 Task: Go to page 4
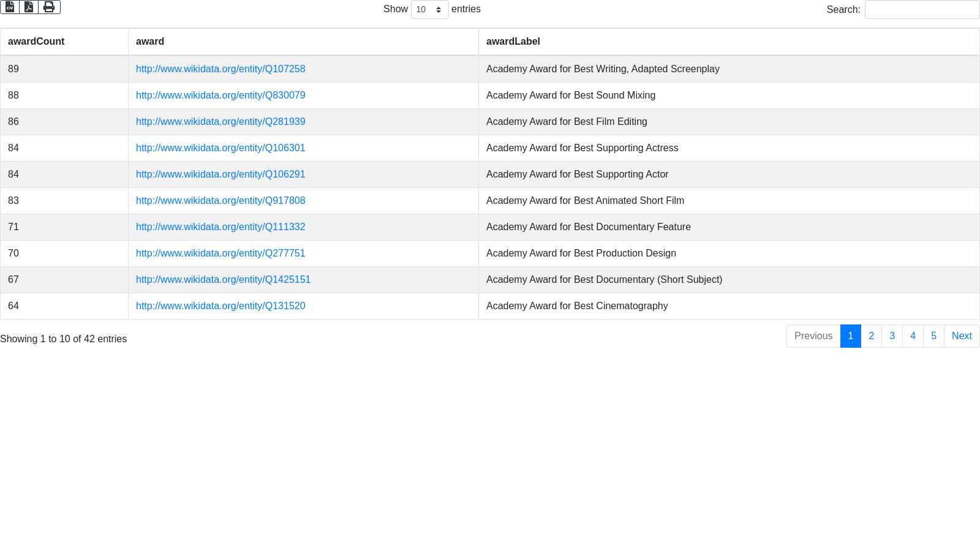(913, 336)
